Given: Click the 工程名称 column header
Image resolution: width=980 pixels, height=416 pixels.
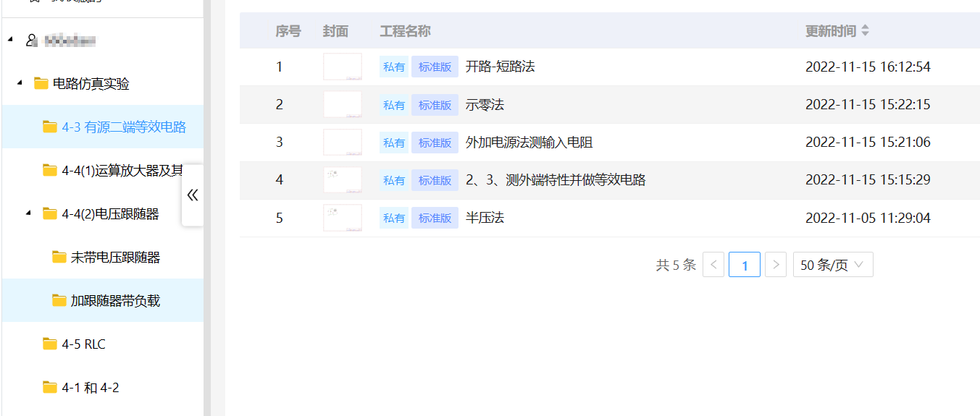Looking at the screenshot, I should tap(405, 31).
